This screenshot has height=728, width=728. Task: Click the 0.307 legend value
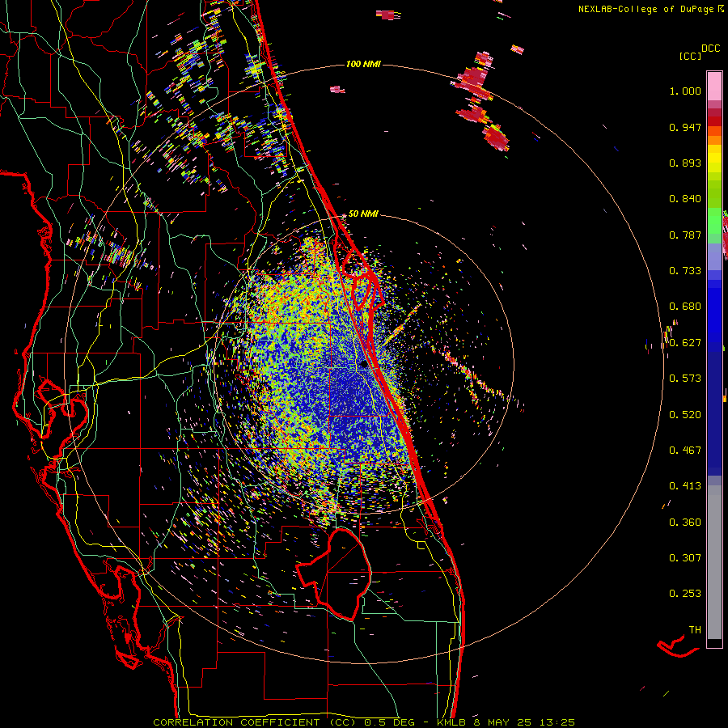click(x=685, y=558)
